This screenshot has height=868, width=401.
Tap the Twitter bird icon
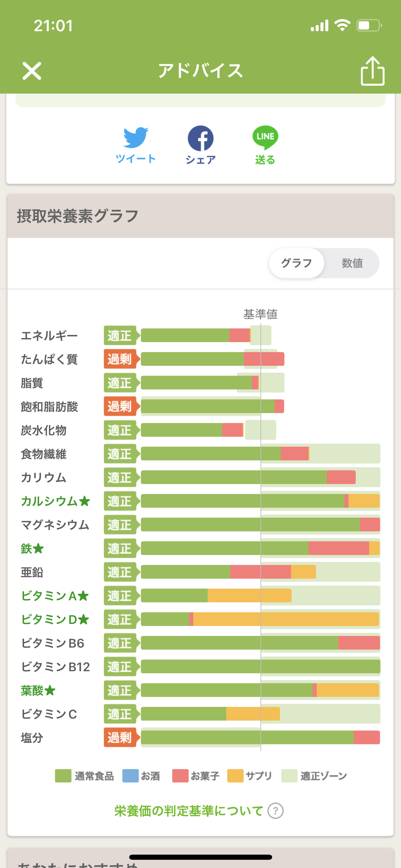pyautogui.click(x=136, y=137)
